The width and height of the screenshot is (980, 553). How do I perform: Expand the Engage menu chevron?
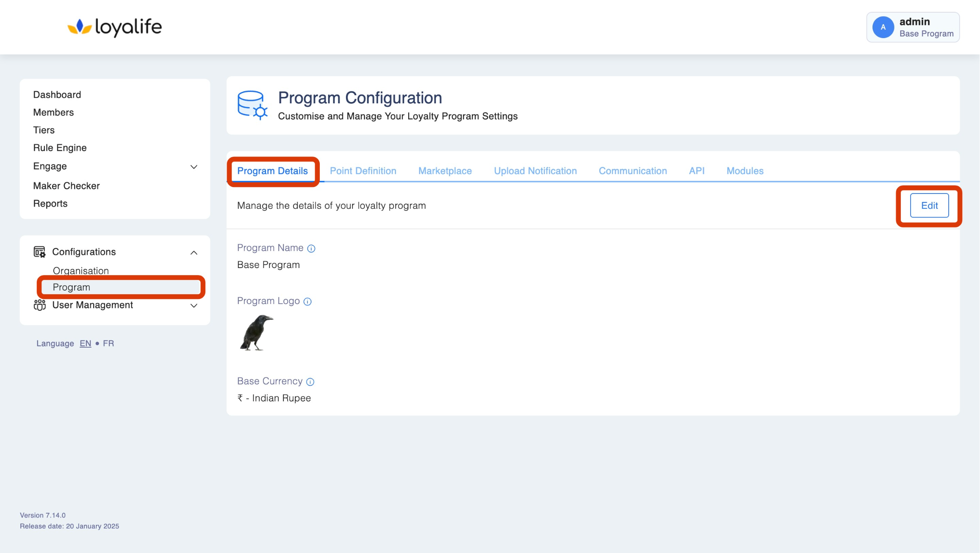pos(194,167)
